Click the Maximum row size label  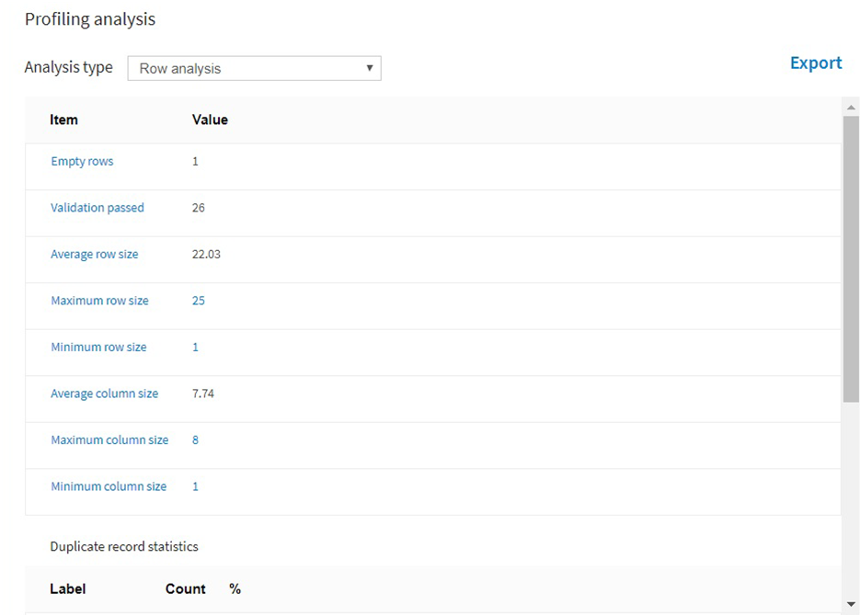(x=99, y=301)
